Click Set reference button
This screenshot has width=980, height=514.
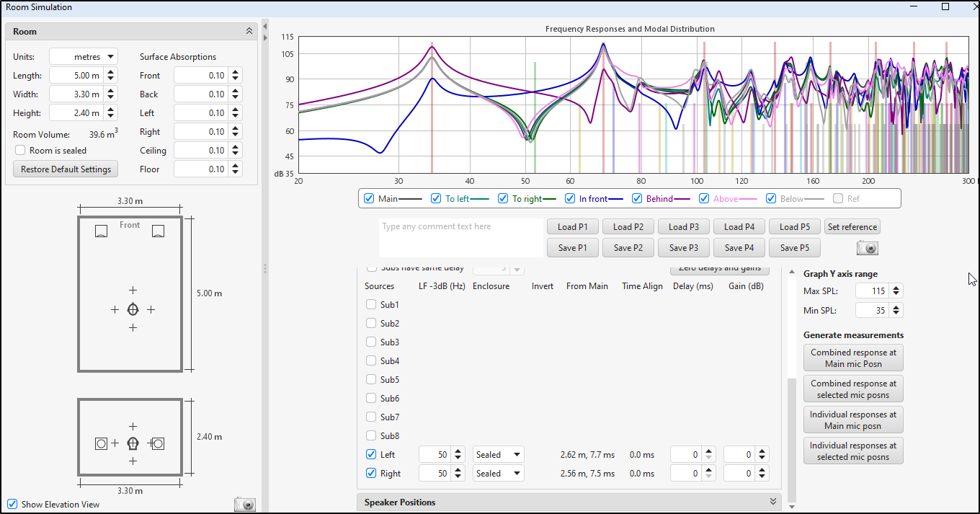click(852, 227)
